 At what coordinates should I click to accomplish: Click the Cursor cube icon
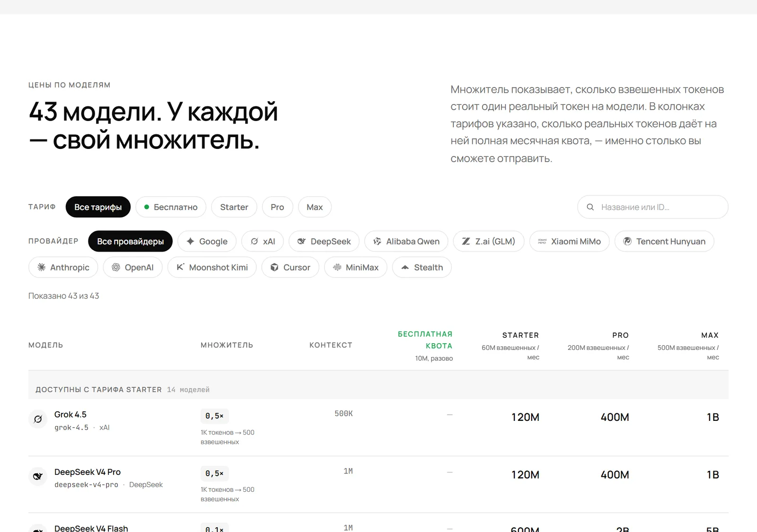[x=274, y=267]
